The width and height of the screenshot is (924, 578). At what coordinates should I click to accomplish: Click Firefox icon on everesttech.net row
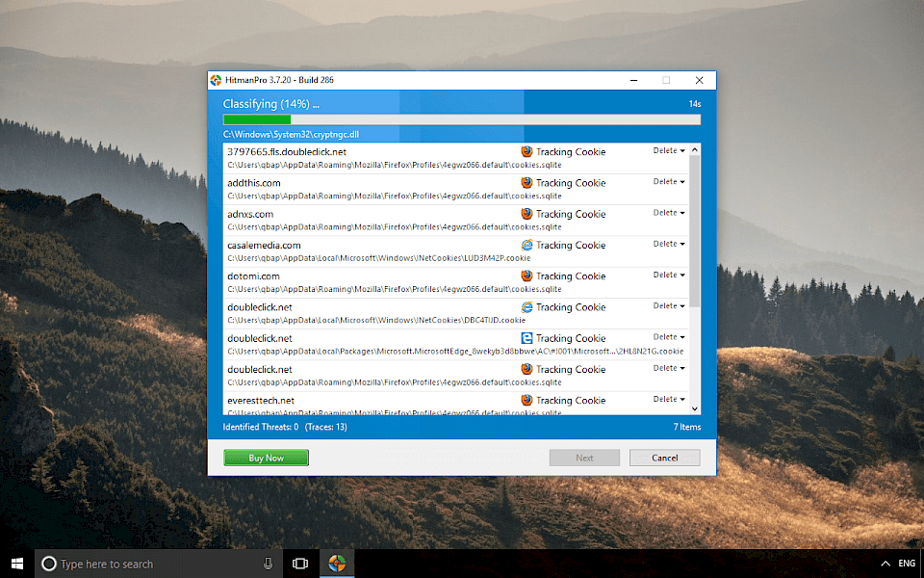(526, 400)
